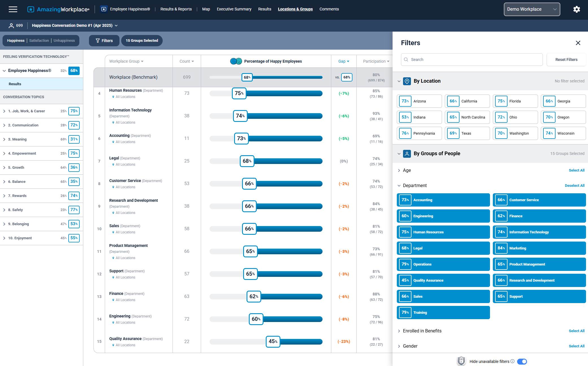Click the By Location pin icon

pyautogui.click(x=407, y=81)
